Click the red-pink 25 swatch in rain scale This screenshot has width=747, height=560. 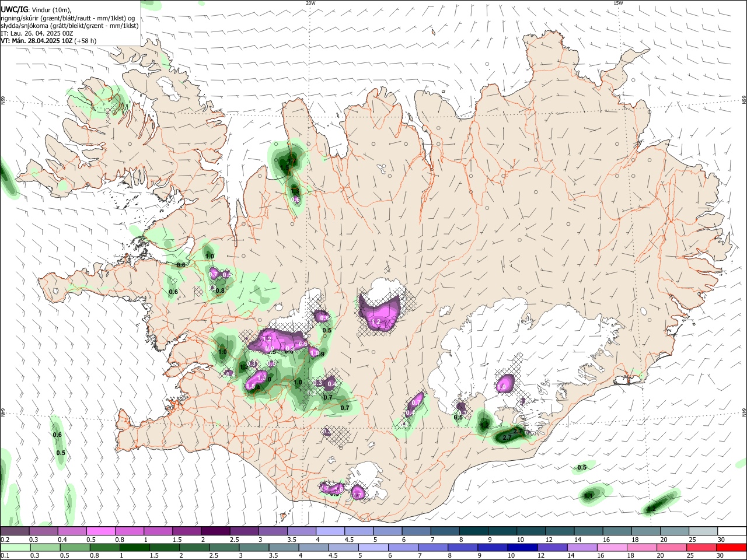point(701,547)
